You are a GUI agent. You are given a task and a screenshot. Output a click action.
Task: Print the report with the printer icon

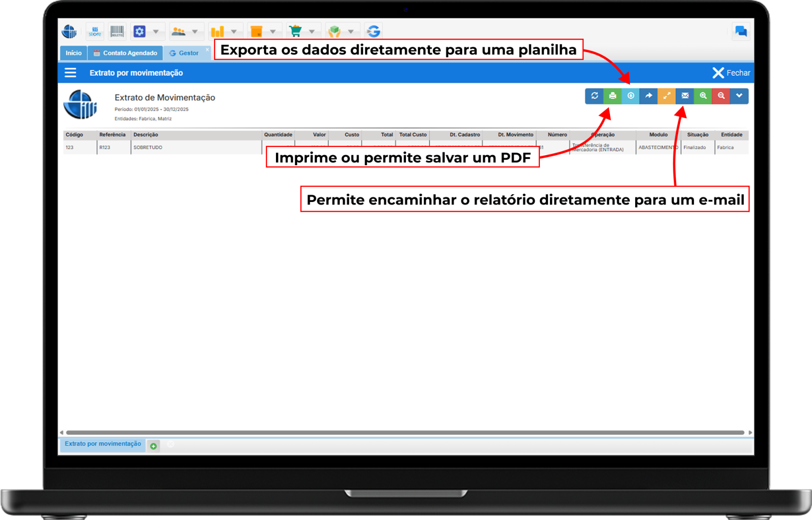[x=612, y=96]
